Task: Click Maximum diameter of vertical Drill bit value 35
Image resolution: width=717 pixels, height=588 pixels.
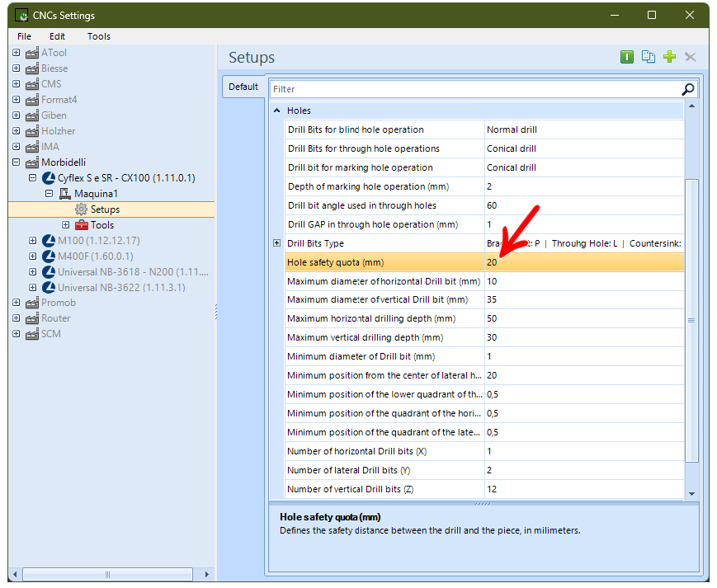Action: 584,299
